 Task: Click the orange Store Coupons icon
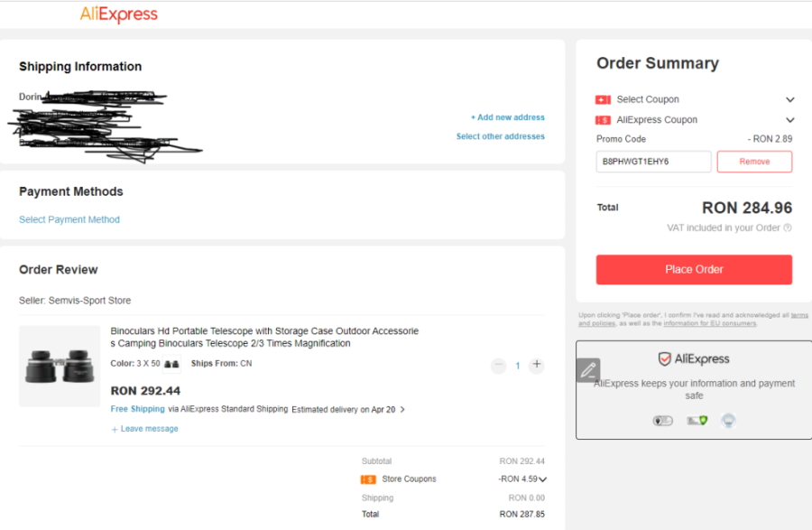[x=368, y=479]
